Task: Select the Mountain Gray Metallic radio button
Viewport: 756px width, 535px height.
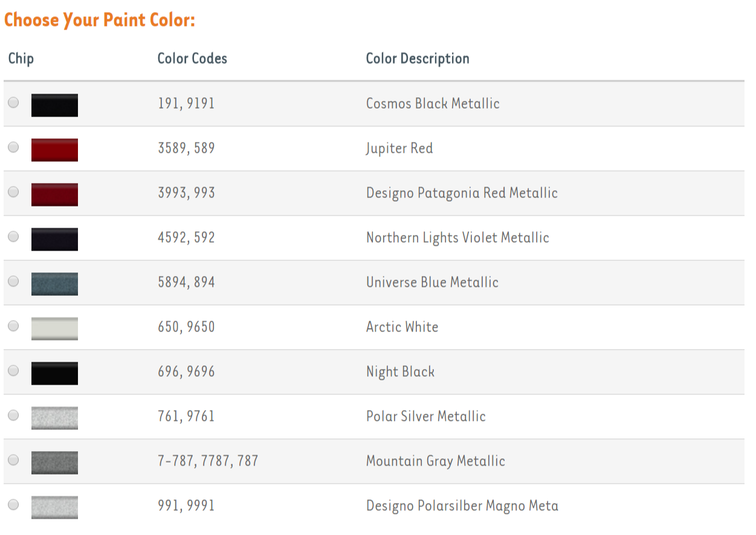Action: point(13,460)
